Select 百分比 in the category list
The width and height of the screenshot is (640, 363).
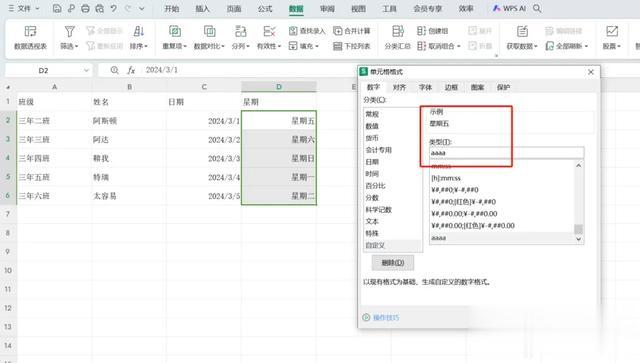click(393, 185)
